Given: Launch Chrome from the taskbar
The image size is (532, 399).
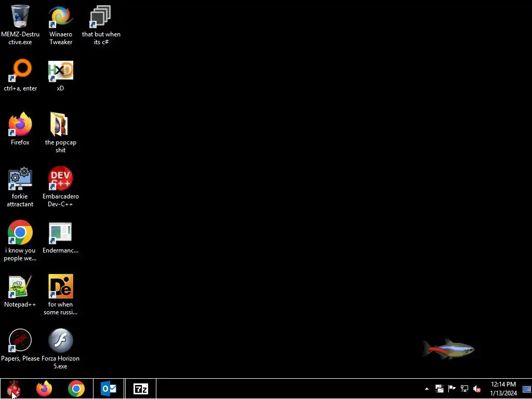Looking at the screenshot, I should coord(76,389).
